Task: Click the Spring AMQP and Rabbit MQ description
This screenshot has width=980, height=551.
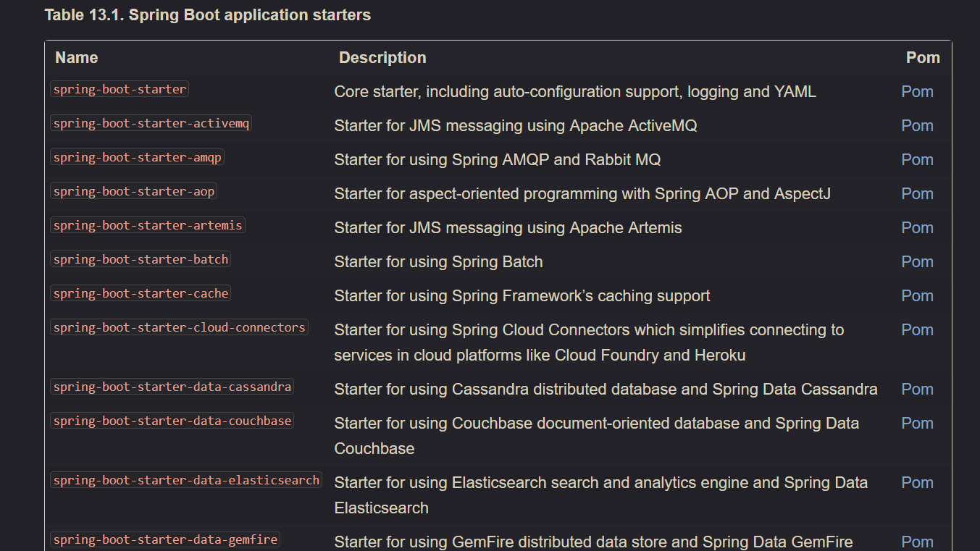Action: click(498, 160)
